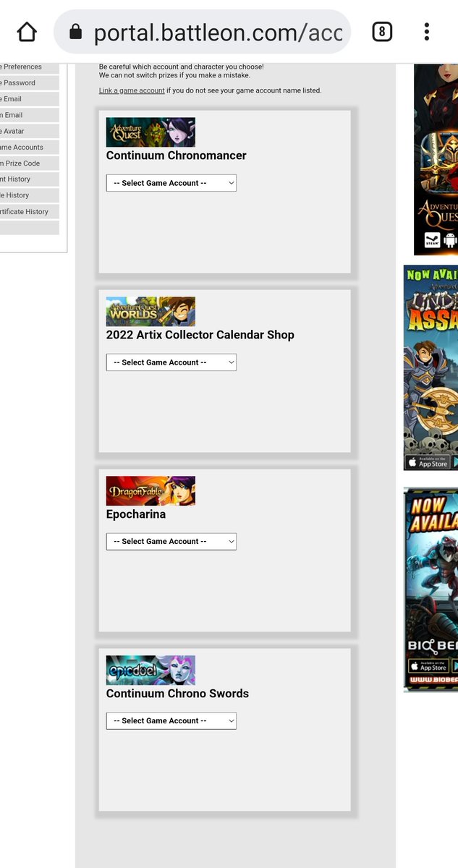The image size is (458, 868).
Task: Click the EpicDuel logo banner
Action: (x=150, y=671)
